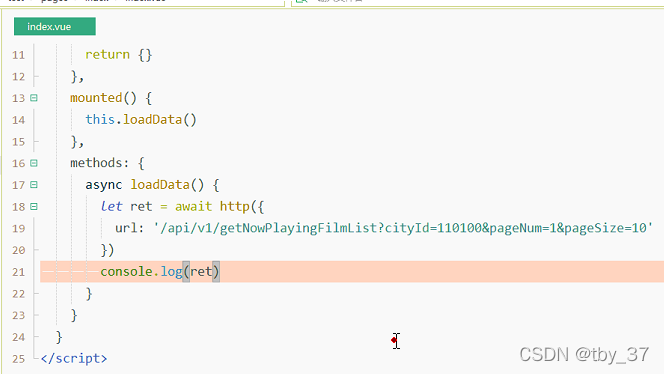The height and width of the screenshot is (374, 664).
Task: Click line number 25 in the gutter
Action: 18,359
